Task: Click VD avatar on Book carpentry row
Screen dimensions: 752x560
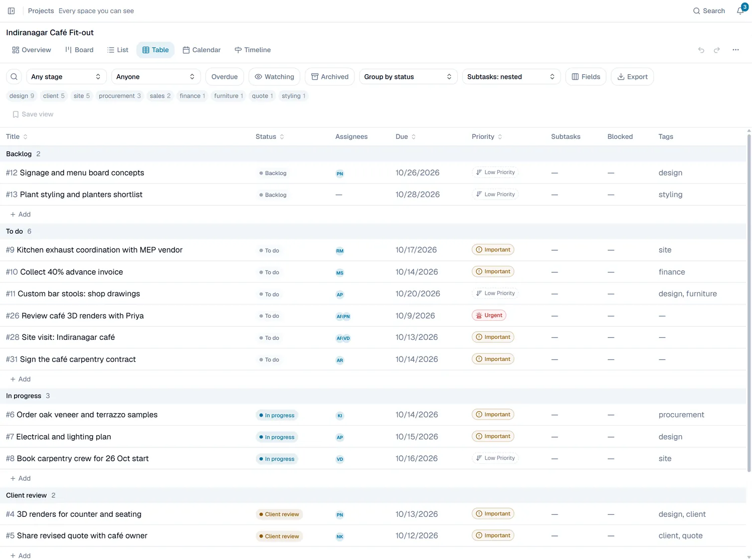Action: click(x=340, y=459)
